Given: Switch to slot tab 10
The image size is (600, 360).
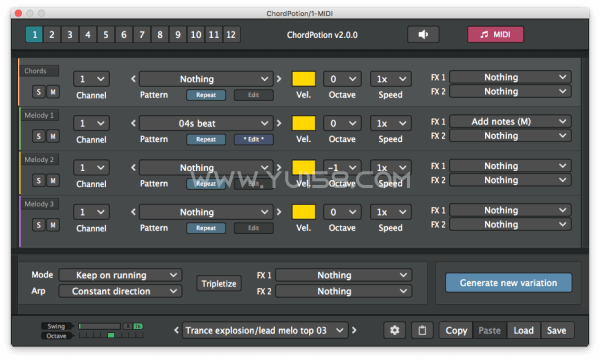Looking at the screenshot, I should pos(196,34).
